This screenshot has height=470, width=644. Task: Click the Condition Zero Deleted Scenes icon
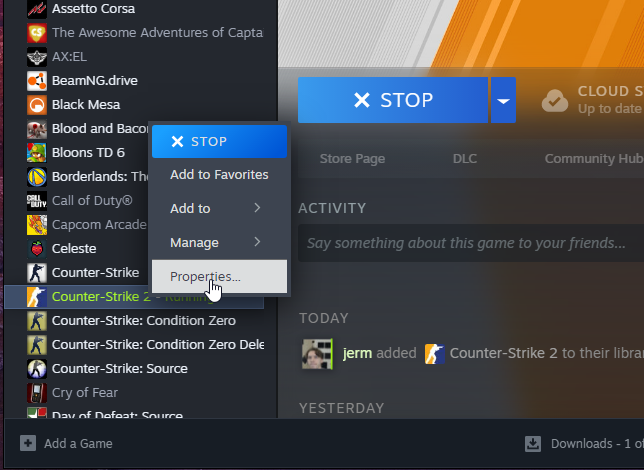pyautogui.click(x=37, y=345)
